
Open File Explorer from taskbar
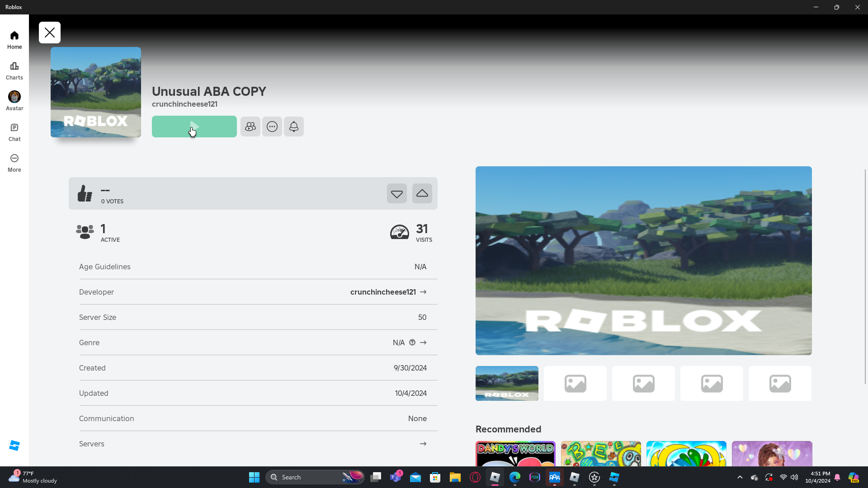[455, 477]
